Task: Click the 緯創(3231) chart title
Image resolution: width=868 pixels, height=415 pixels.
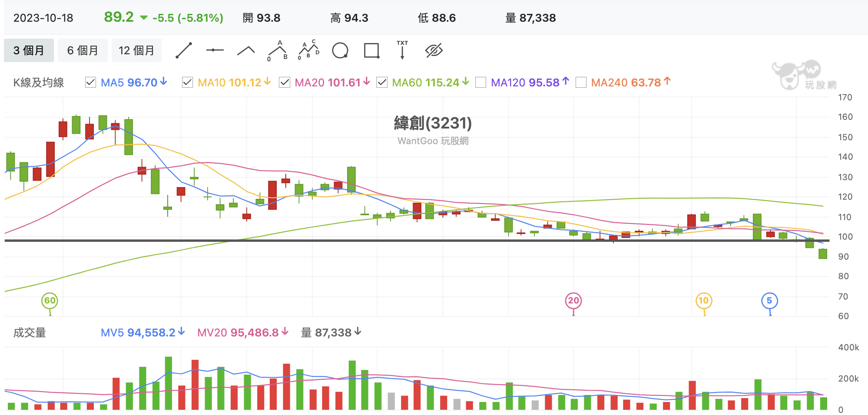Action: click(x=433, y=123)
